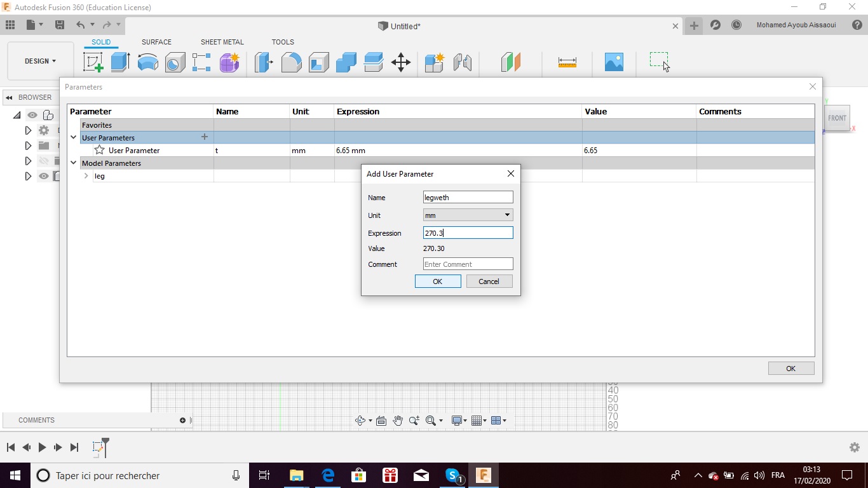This screenshot has height=488, width=868.
Task: Switch to the SHEET METAL tab
Action: [x=222, y=42]
